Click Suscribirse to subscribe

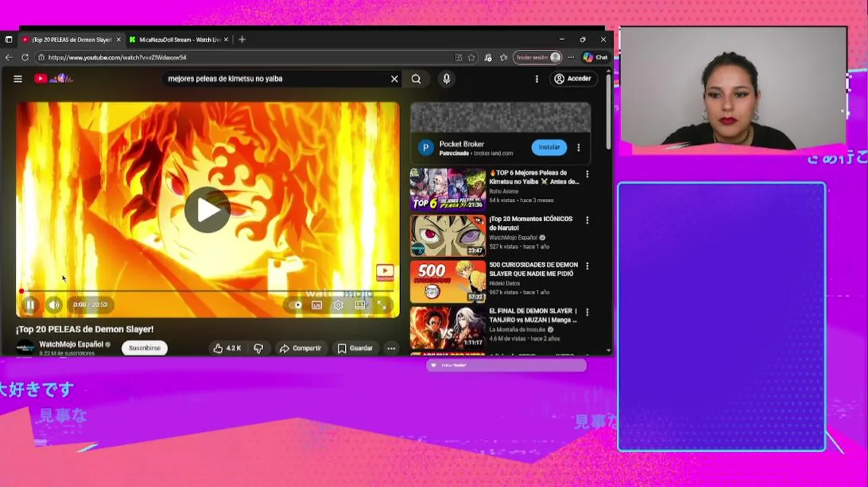click(145, 348)
